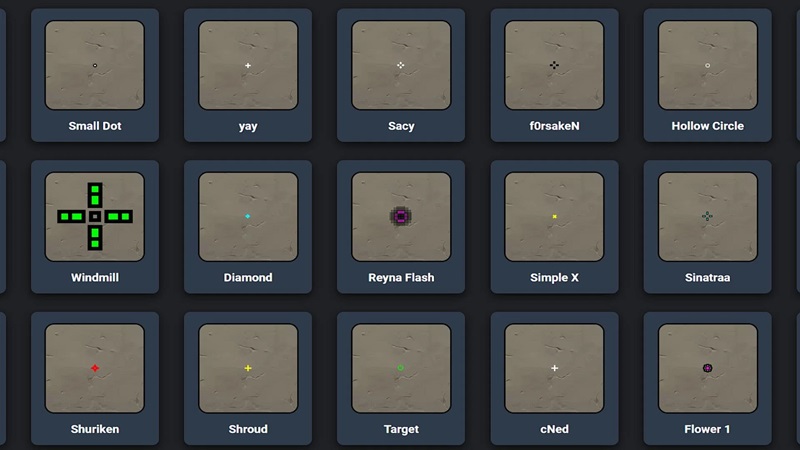Select the Flower 1 crosshair thumbnail

tap(708, 368)
